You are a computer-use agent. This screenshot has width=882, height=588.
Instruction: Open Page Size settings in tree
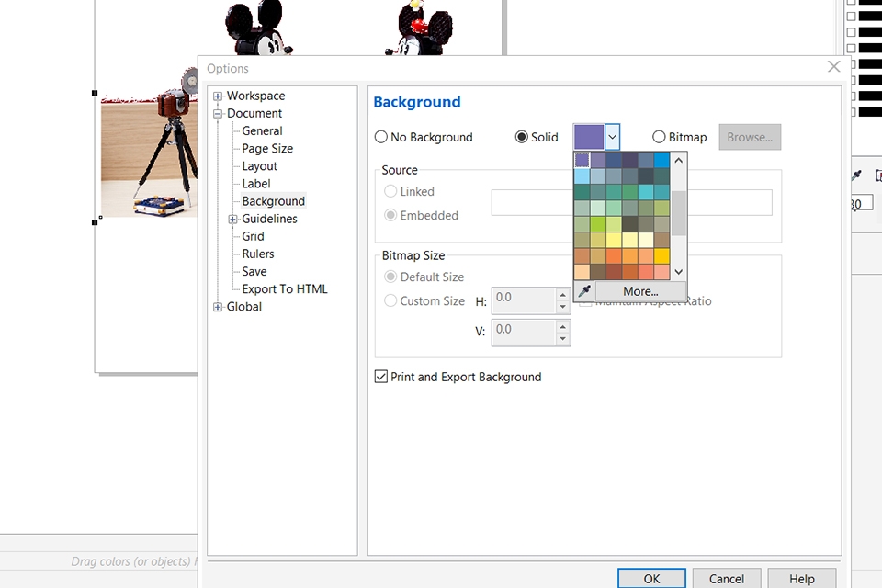coord(267,148)
